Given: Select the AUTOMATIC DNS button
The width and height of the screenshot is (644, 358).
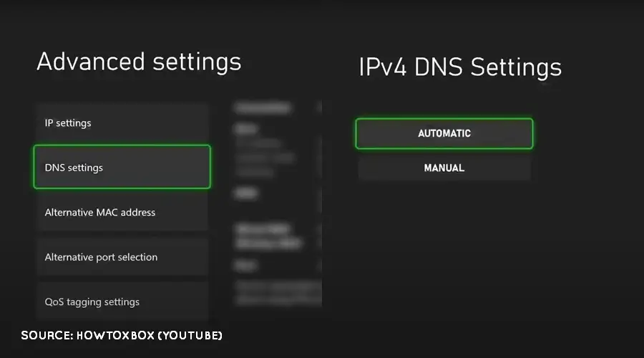Looking at the screenshot, I should pyautogui.click(x=444, y=133).
